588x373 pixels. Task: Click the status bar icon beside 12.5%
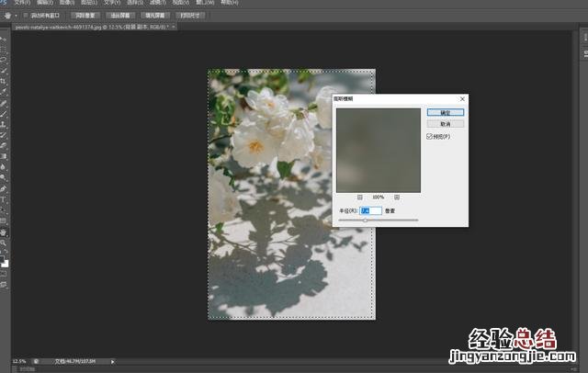pyautogui.click(x=36, y=361)
